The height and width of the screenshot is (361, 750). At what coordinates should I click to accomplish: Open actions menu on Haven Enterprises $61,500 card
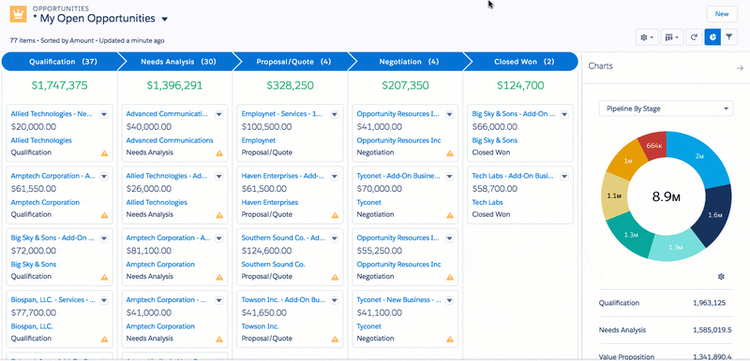coord(334,176)
